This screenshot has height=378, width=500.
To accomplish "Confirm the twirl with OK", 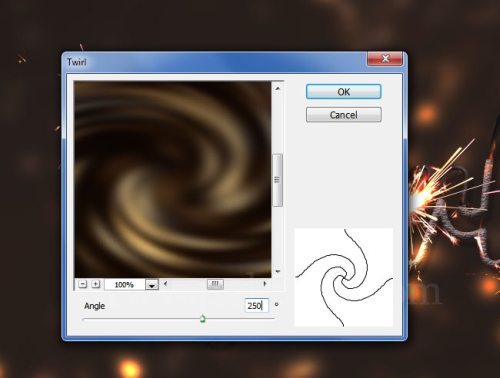I will pyautogui.click(x=344, y=92).
